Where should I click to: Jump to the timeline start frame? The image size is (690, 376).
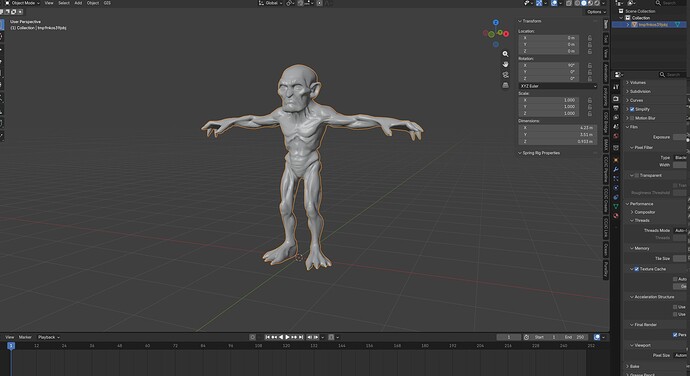pyautogui.click(x=267, y=337)
